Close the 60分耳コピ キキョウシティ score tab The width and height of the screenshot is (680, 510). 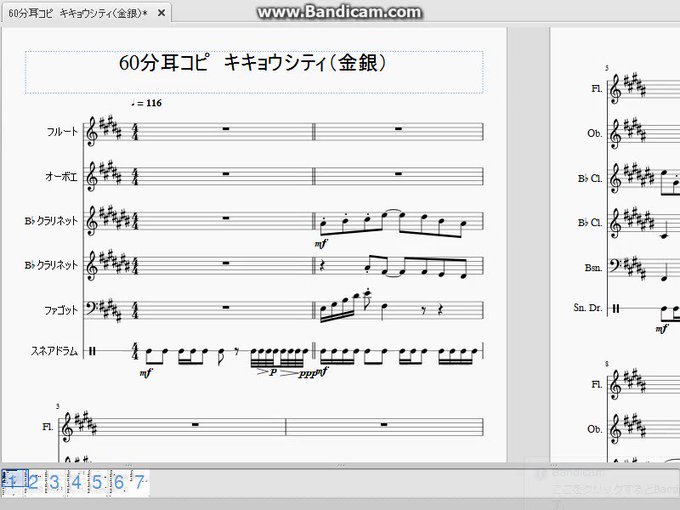[x=161, y=13]
